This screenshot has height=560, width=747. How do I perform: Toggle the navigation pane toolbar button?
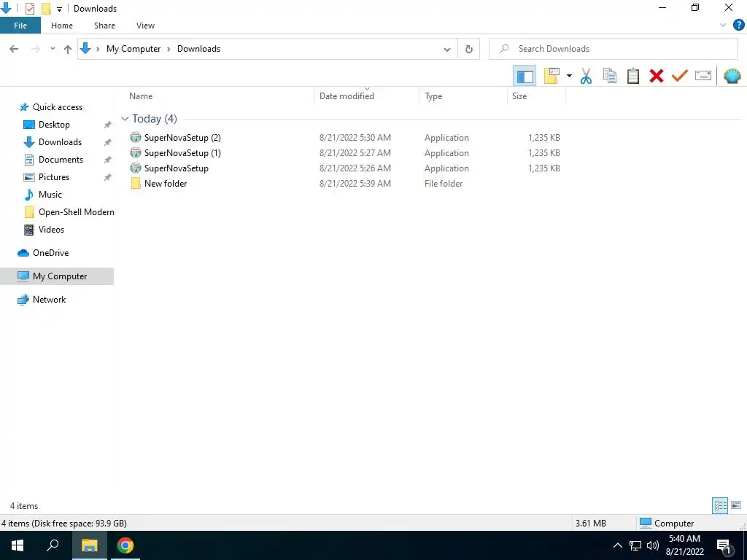click(x=525, y=76)
